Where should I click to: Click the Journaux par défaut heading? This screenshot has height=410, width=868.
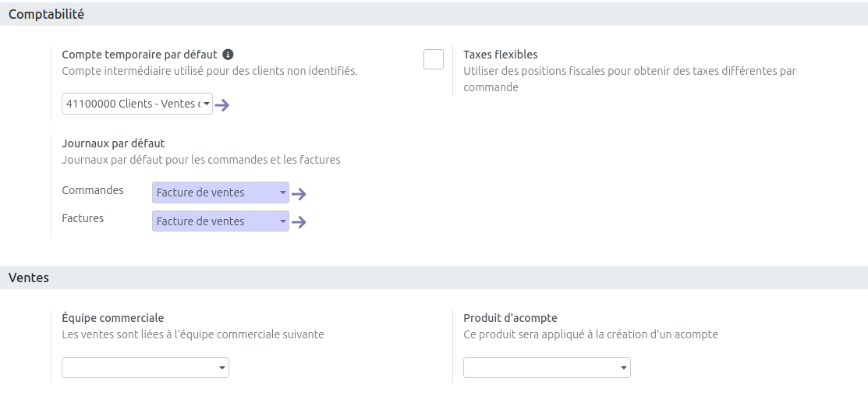click(x=113, y=143)
